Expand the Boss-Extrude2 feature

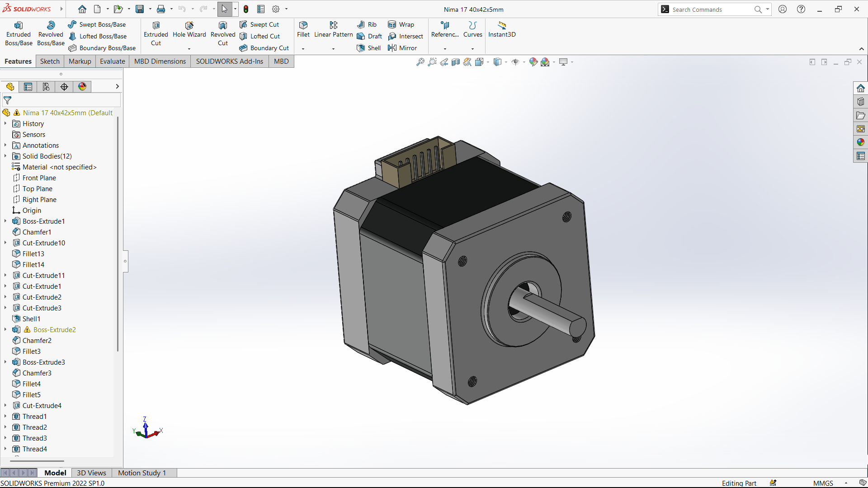coord(5,329)
